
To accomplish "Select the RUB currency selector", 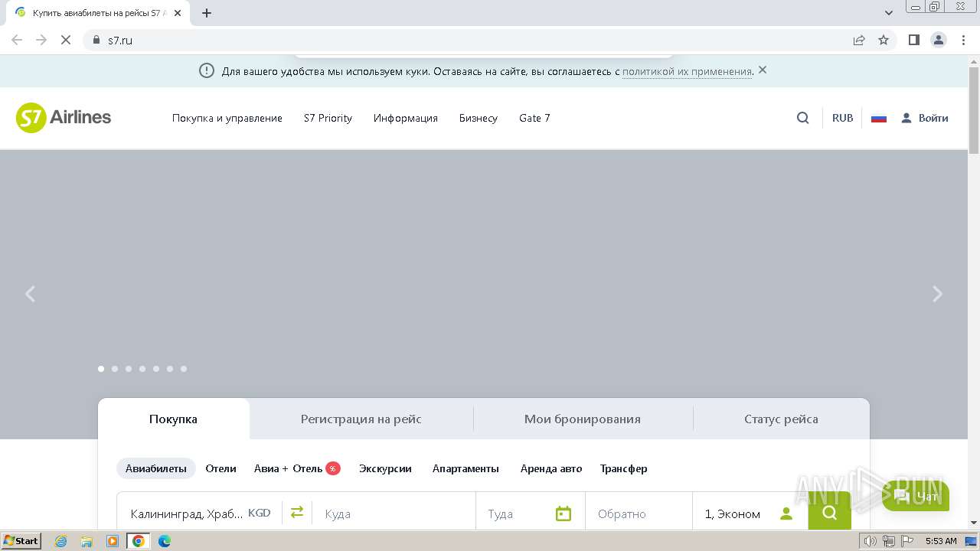I will 842,118.
